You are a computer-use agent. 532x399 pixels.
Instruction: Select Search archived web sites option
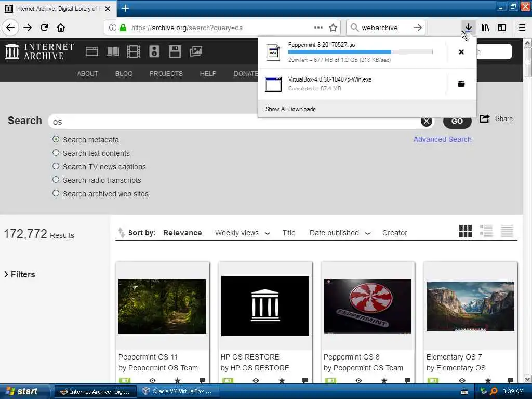pyautogui.click(x=56, y=193)
